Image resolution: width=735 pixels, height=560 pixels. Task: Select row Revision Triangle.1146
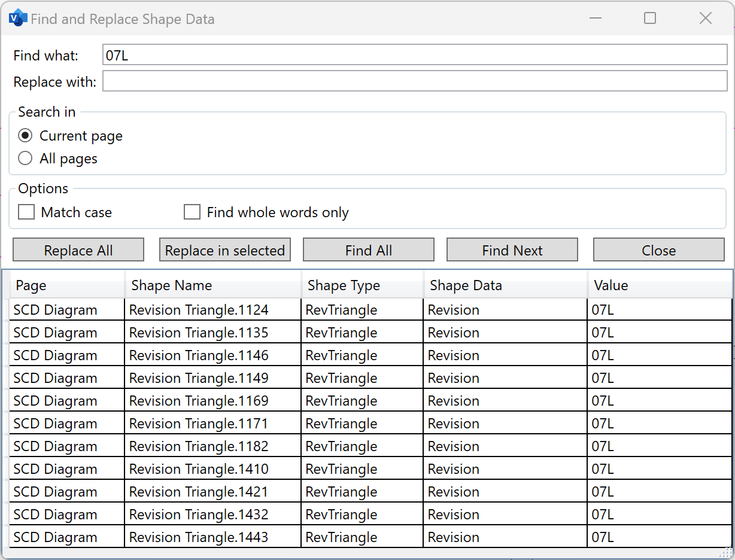coord(370,355)
